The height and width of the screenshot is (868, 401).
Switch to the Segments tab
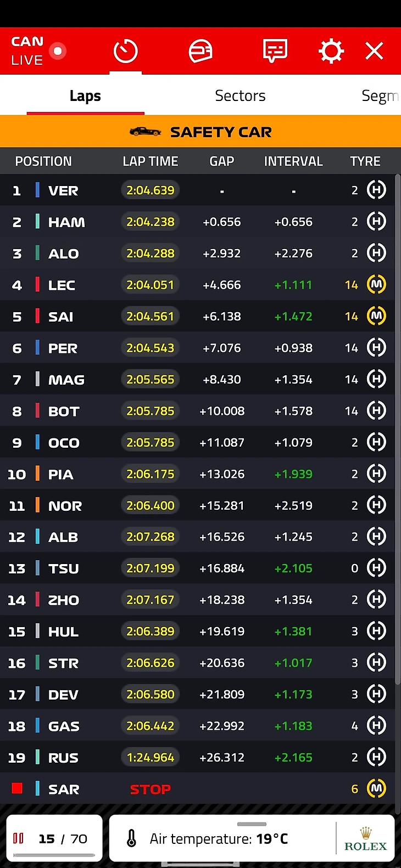(x=379, y=96)
